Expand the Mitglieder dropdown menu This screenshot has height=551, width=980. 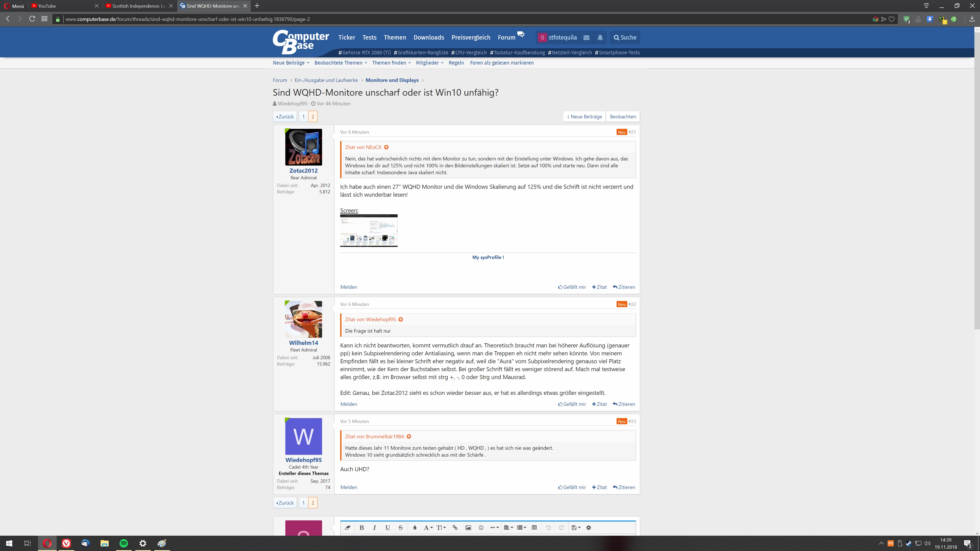430,63
